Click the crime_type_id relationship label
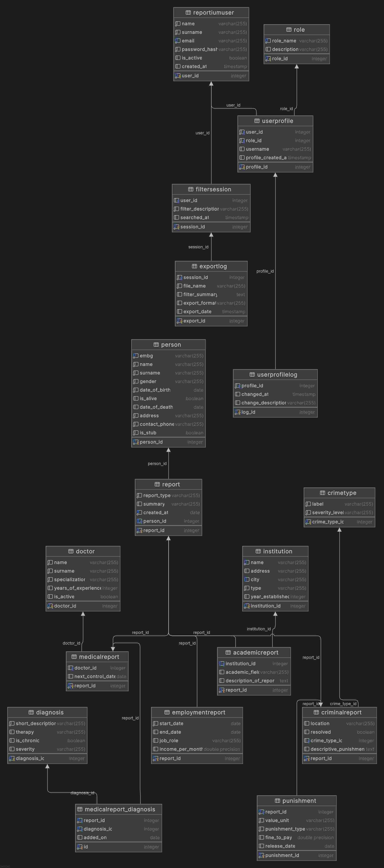The height and width of the screenshot is (868, 384). 343,704
